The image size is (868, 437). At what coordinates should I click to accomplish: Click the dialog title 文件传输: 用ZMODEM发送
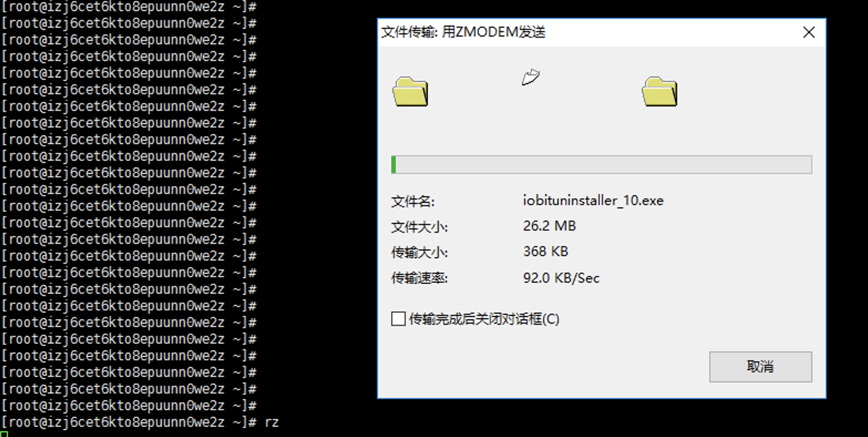(463, 32)
